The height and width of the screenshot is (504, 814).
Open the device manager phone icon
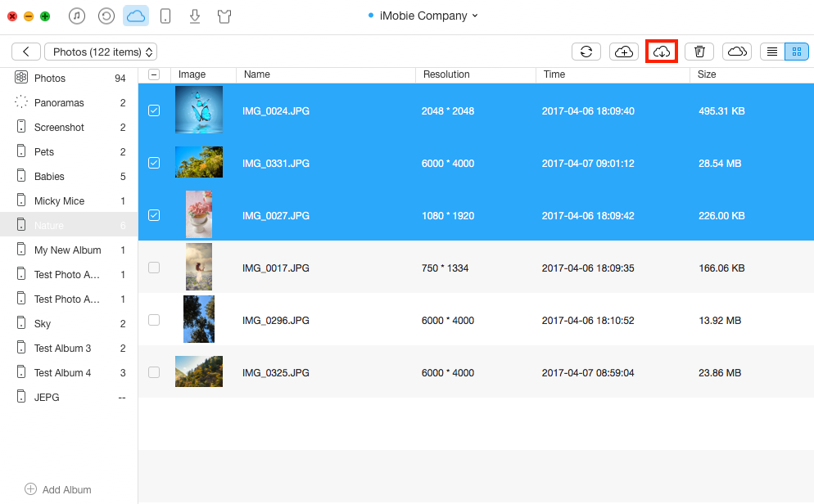coord(165,16)
